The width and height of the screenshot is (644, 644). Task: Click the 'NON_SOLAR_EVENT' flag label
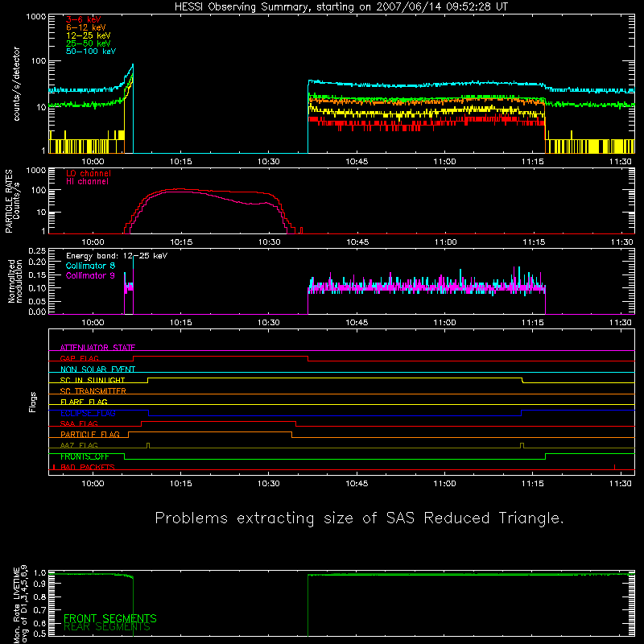(x=97, y=369)
